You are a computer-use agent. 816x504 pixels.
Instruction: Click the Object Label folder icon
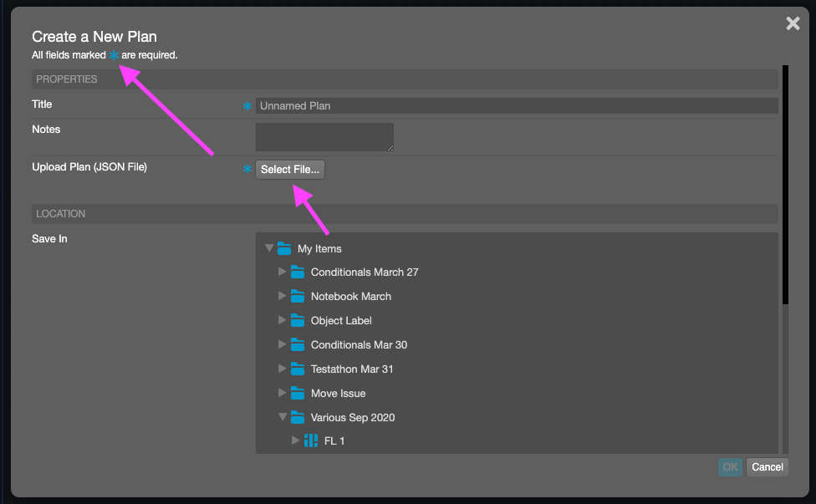298,320
